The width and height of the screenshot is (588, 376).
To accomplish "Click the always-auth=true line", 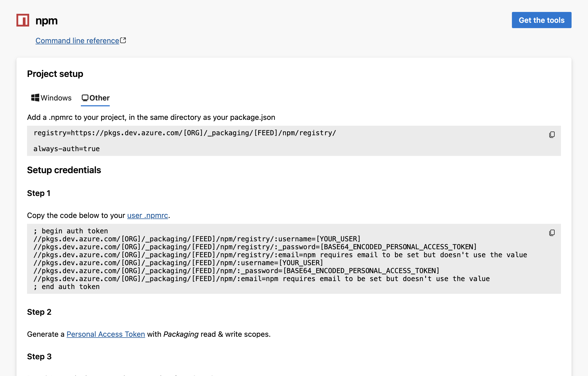I will tap(67, 149).
